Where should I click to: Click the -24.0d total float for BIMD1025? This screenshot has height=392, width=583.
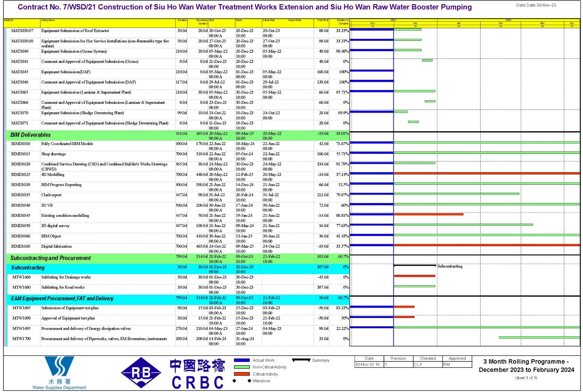pyautogui.click(x=323, y=175)
